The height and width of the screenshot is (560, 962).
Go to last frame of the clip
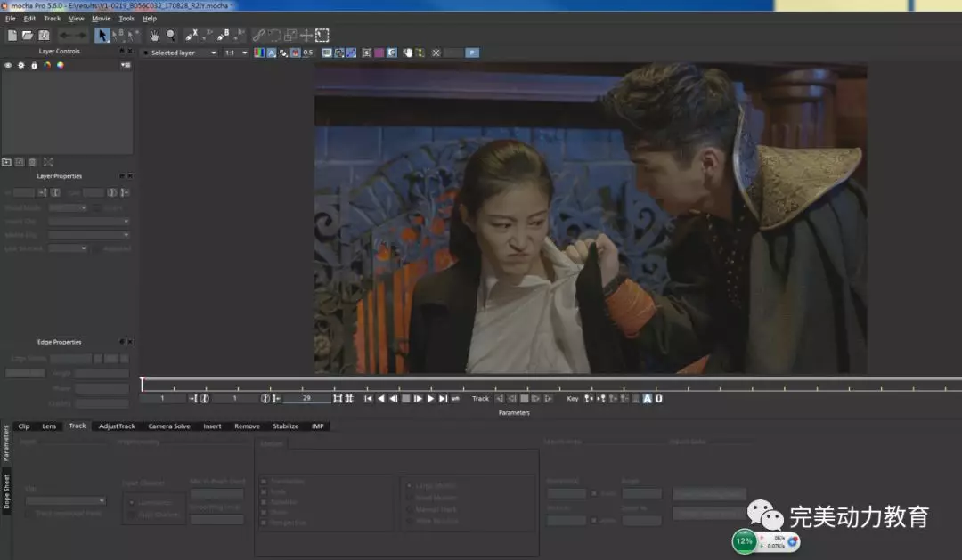tap(443, 399)
